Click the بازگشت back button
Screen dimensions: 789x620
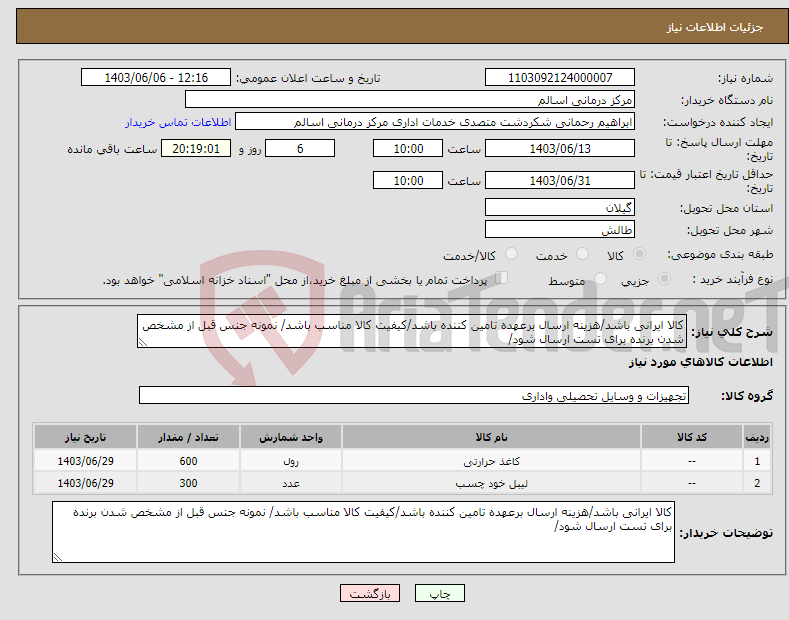point(370,593)
